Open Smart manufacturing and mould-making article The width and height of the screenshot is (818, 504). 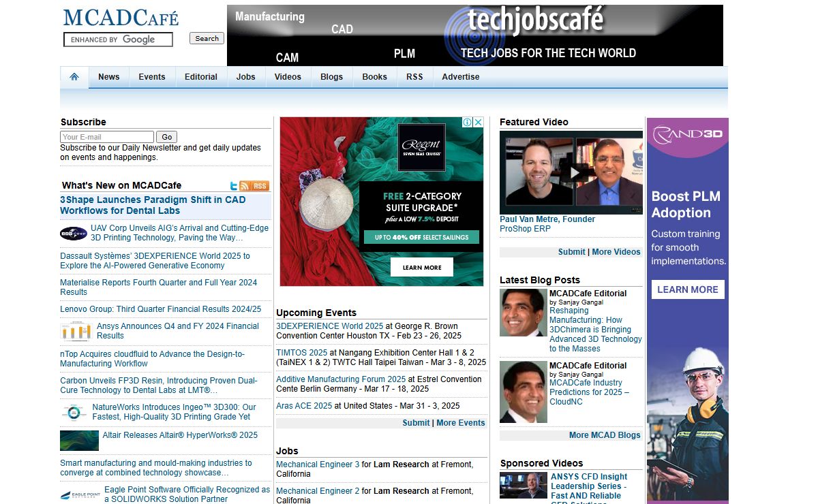coord(156,468)
